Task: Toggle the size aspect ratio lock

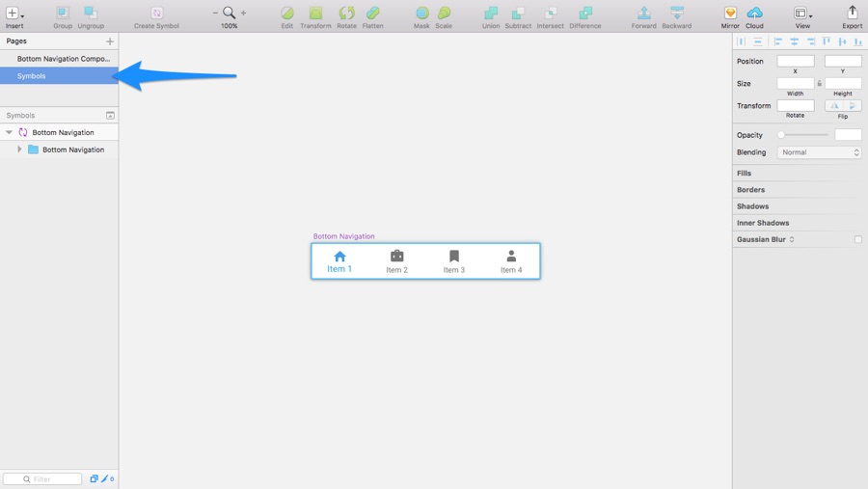Action: [819, 83]
